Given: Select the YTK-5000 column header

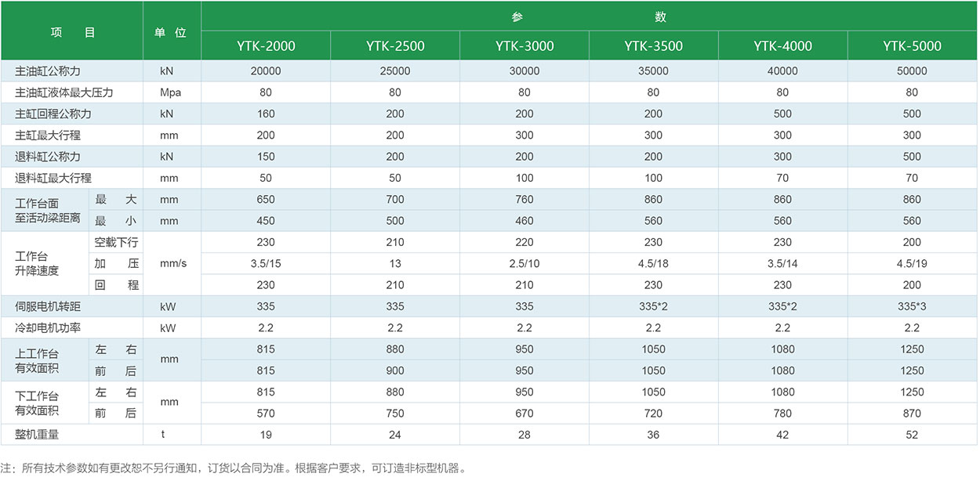Looking at the screenshot, I should tap(912, 45).
